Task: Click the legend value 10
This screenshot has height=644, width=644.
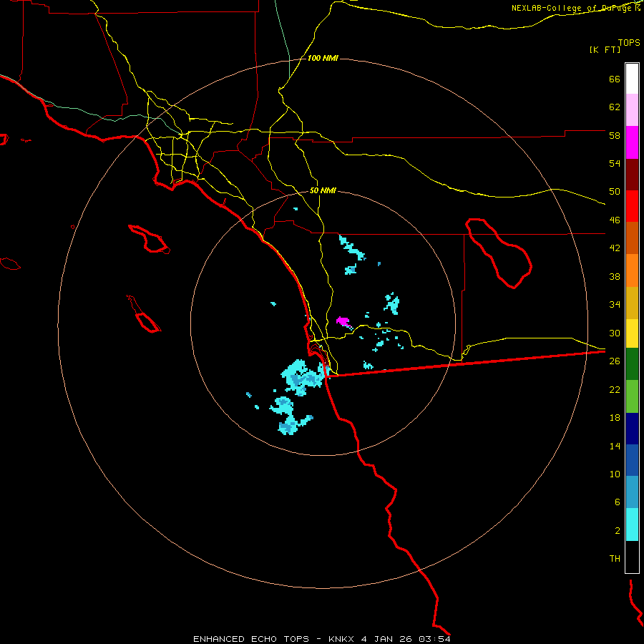Action: click(x=615, y=474)
